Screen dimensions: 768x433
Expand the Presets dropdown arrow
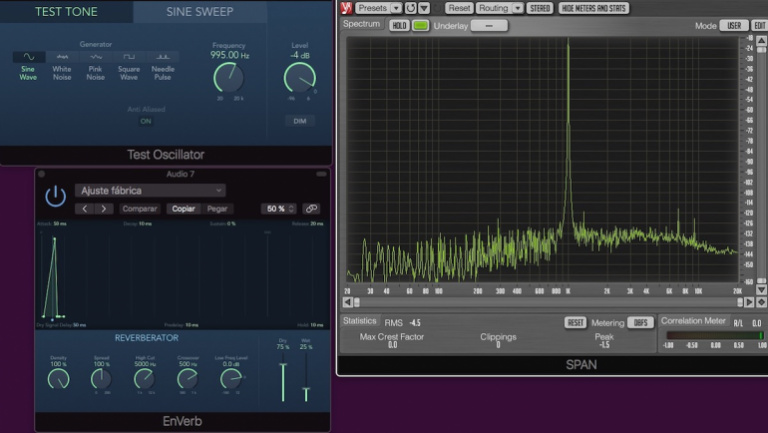(396, 8)
